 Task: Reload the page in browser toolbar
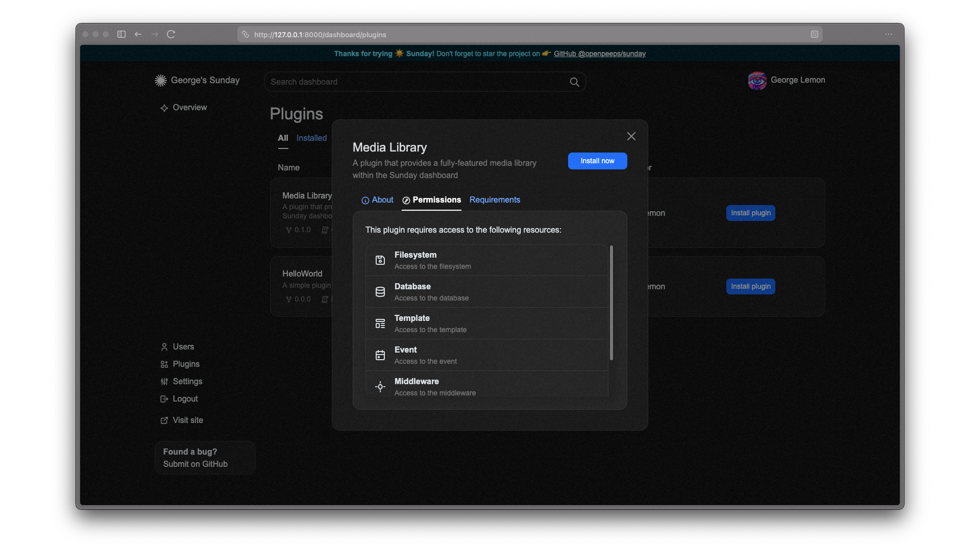tap(171, 34)
